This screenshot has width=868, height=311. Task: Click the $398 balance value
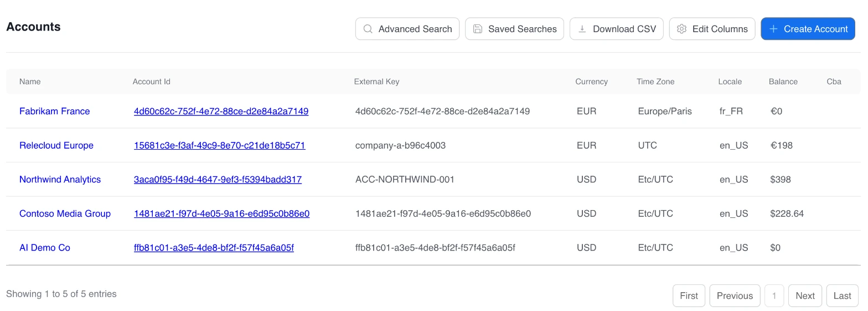781,180
